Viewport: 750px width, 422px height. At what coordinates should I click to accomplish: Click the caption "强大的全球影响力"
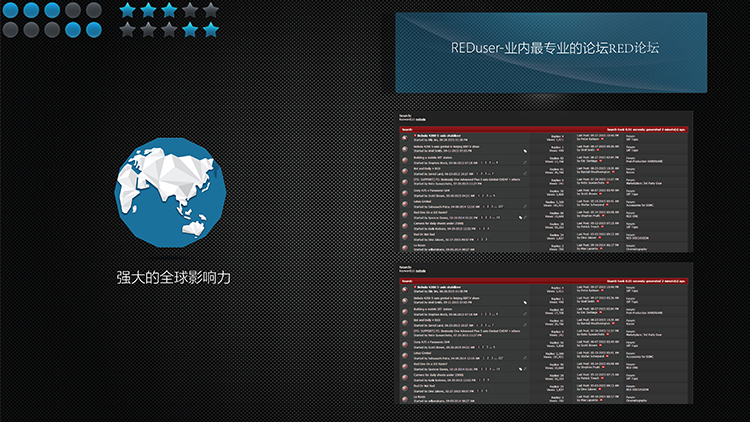coord(174,278)
